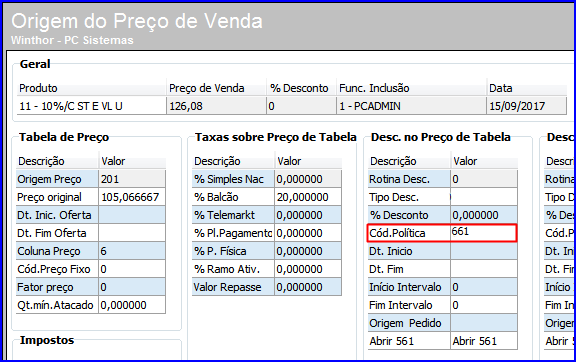Click % Desconto row in Desc. no Preço de Tabela
The width and height of the screenshot is (576, 362).
[443, 215]
